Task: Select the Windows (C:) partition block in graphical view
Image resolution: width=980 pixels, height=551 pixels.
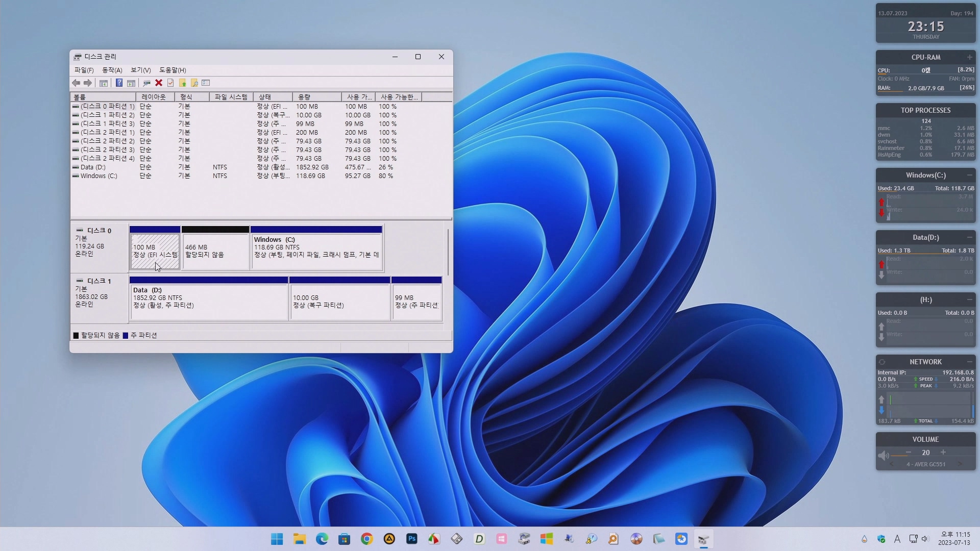Action: coord(316,248)
